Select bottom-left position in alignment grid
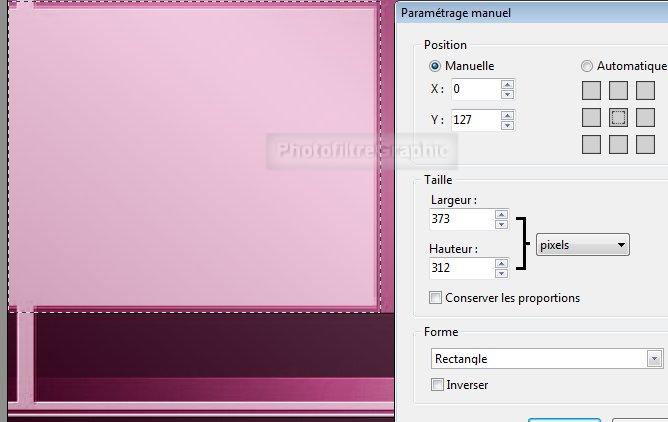Viewport: 668px width, 422px height. click(592, 144)
